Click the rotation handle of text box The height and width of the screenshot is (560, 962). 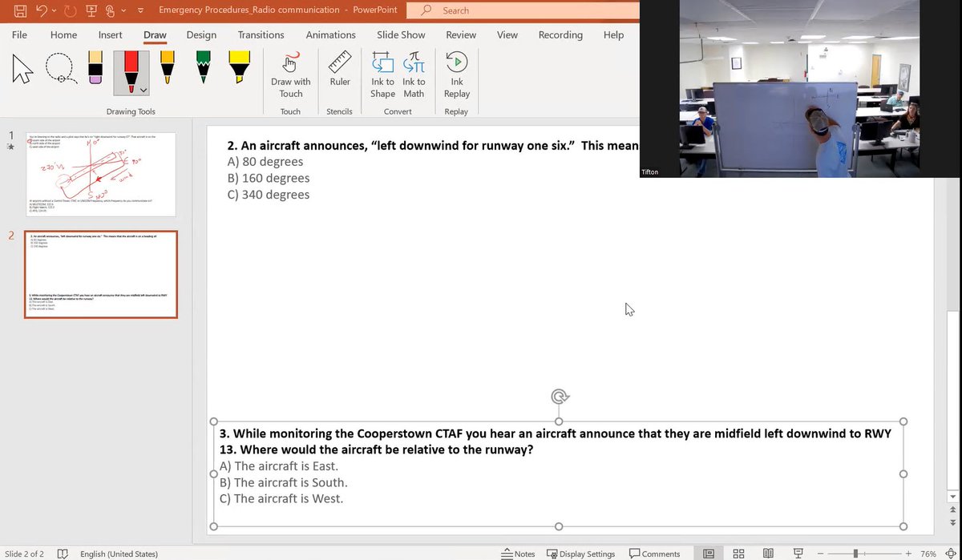(560, 396)
